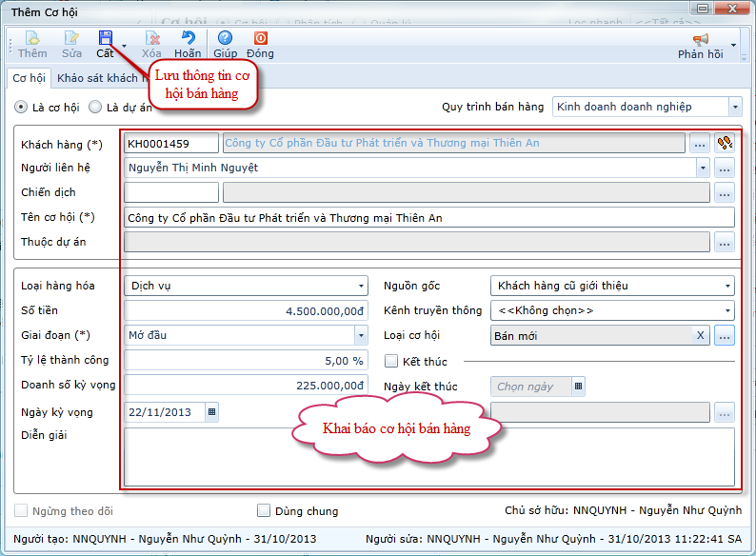Open help via the Giúp icon
Screen dimensions: 756x556
pyautogui.click(x=225, y=39)
